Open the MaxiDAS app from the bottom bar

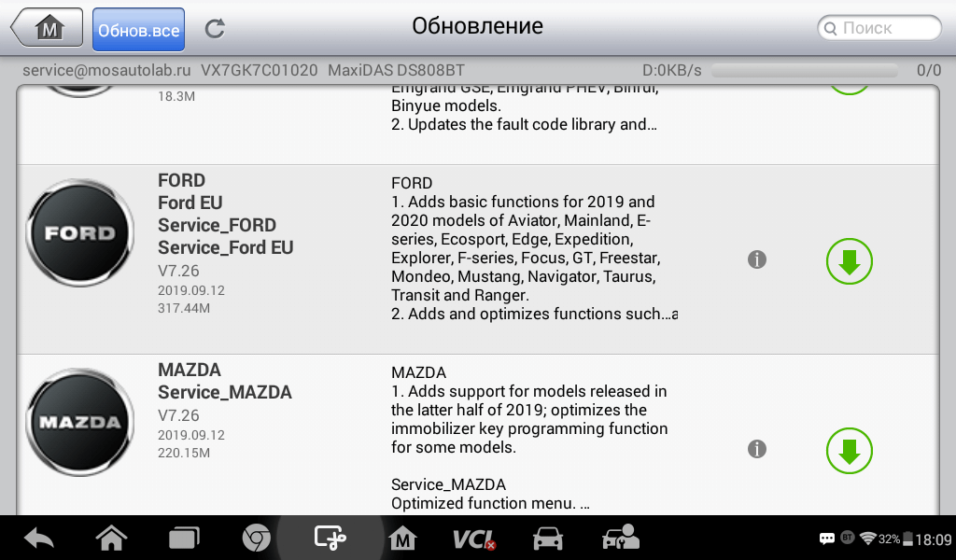point(402,539)
